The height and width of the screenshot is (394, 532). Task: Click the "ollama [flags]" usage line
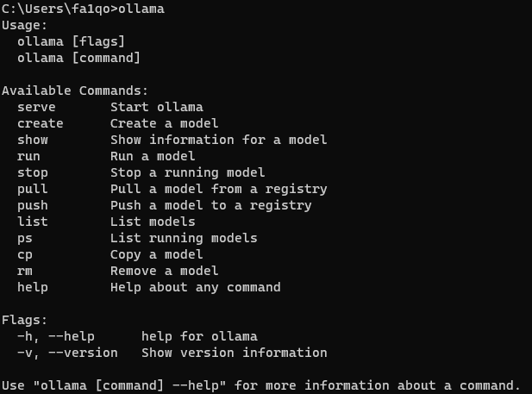coord(72,41)
